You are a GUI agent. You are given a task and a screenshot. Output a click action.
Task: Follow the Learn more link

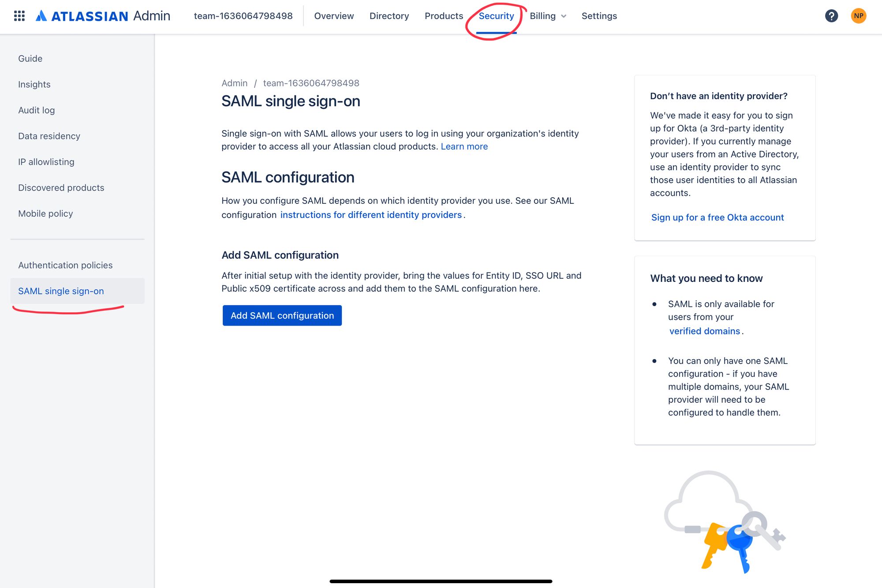click(x=464, y=146)
